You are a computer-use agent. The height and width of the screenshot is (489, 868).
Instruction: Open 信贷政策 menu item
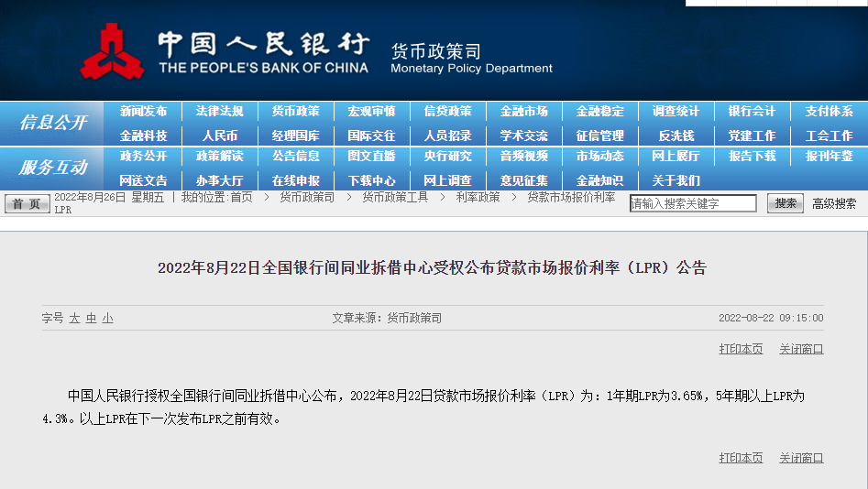pyautogui.click(x=448, y=111)
